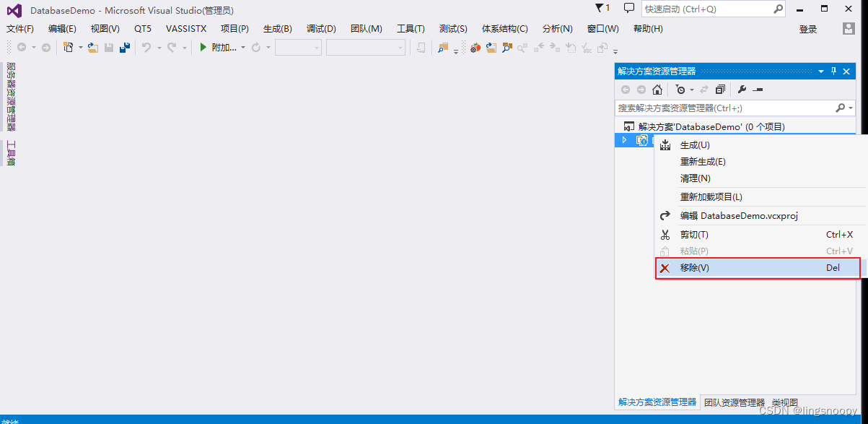Open the VASSISTX menu

[x=186, y=29]
